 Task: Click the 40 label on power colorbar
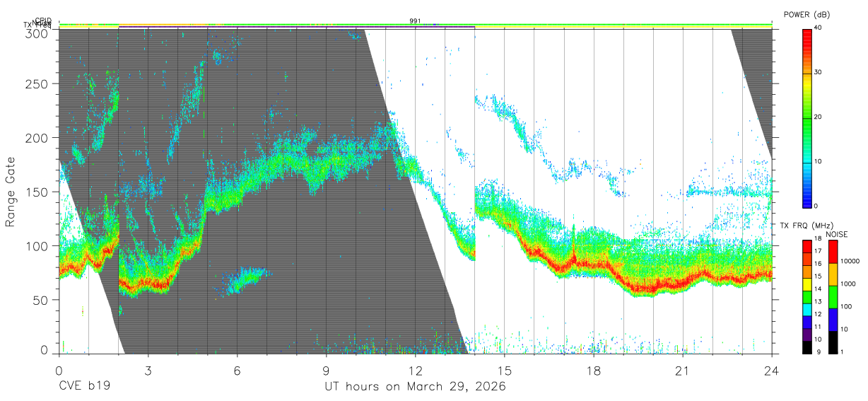point(819,28)
